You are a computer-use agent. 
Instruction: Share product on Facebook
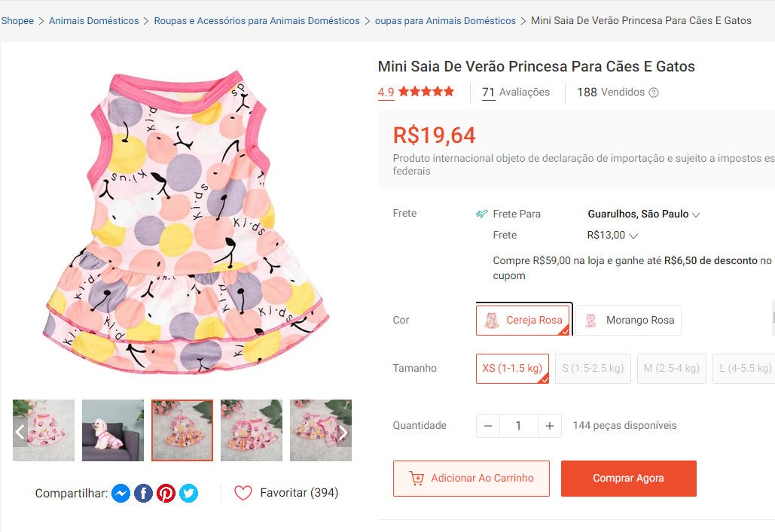click(143, 494)
